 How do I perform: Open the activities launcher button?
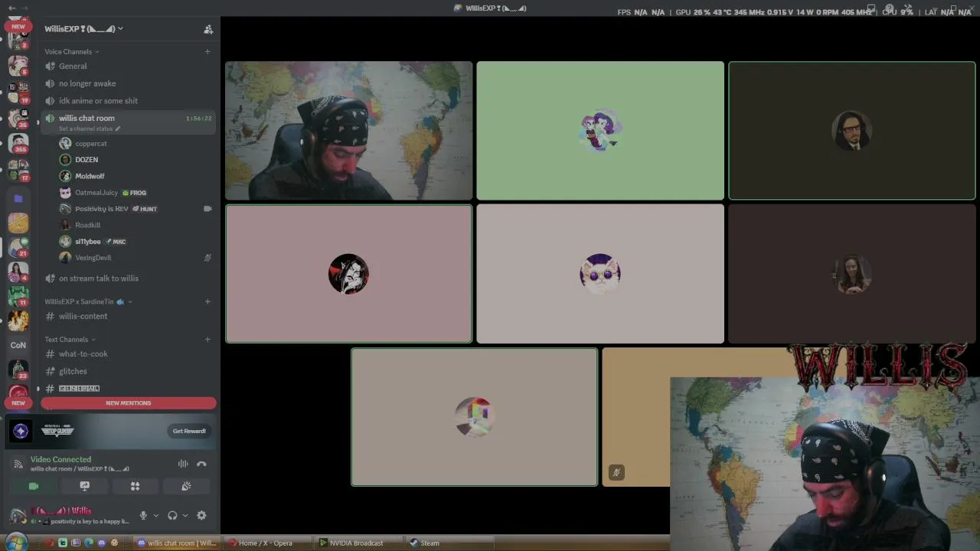(x=135, y=486)
